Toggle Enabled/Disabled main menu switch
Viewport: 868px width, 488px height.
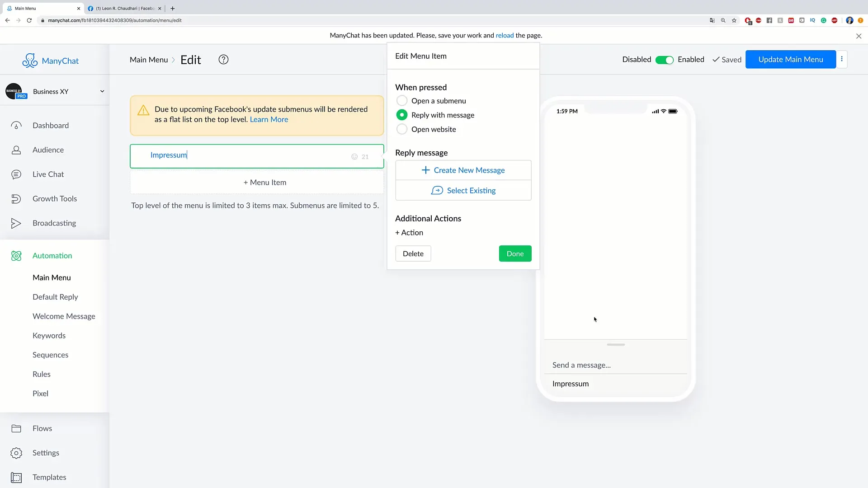tap(664, 59)
